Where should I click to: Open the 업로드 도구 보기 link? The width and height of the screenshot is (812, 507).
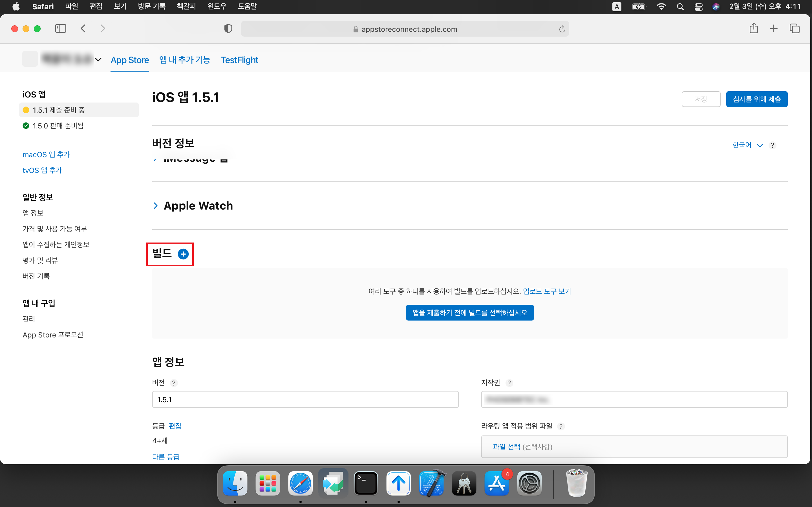tap(547, 291)
